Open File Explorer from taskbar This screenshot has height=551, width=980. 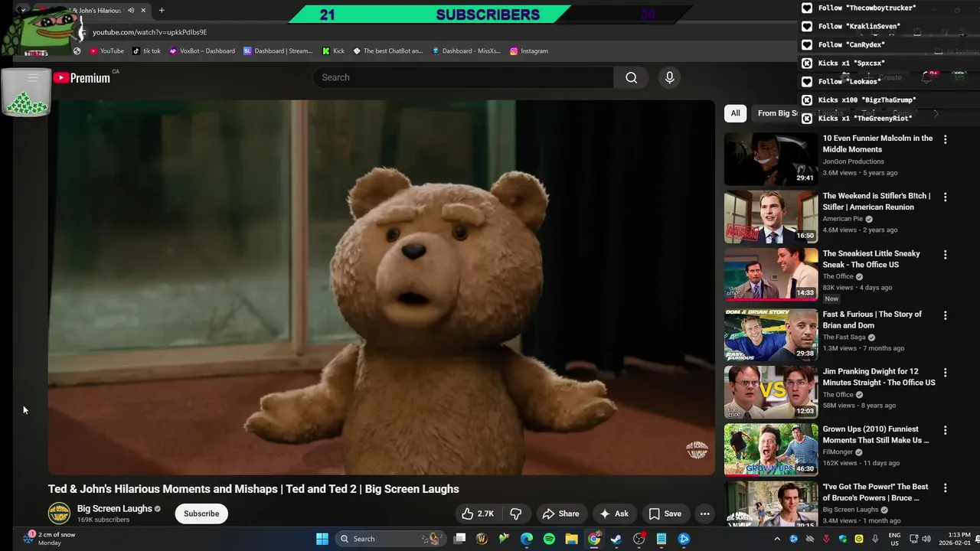(571, 539)
